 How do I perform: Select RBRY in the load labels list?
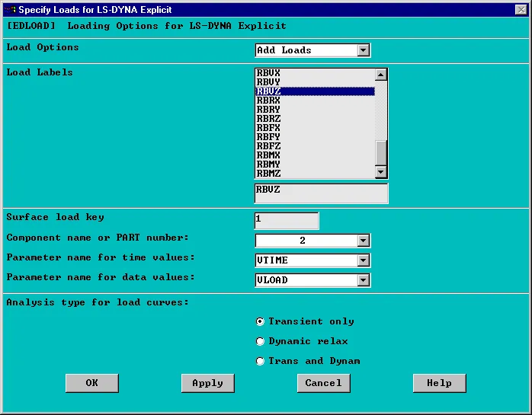coord(315,110)
